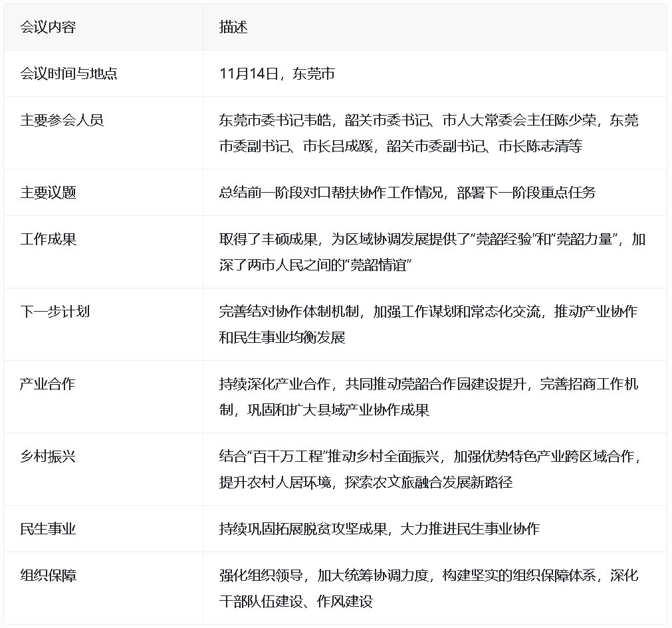
Task: Select the 组织保障 row label
Action: point(48,576)
